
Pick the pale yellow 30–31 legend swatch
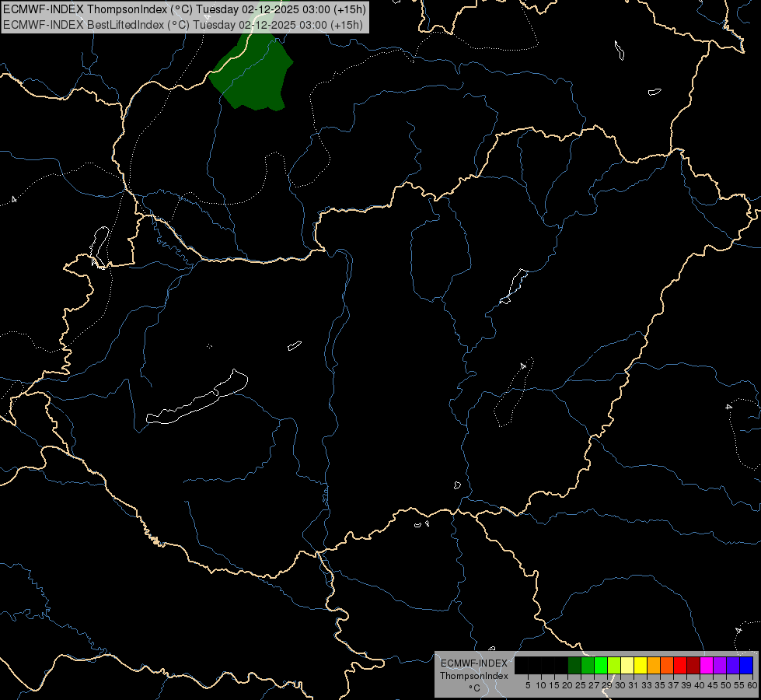pyautogui.click(x=627, y=665)
